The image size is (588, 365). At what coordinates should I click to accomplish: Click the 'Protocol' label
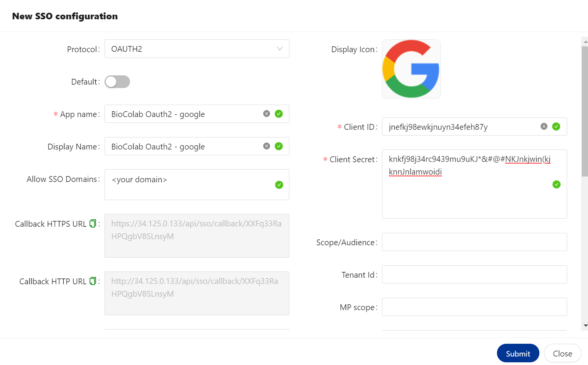pyautogui.click(x=82, y=49)
